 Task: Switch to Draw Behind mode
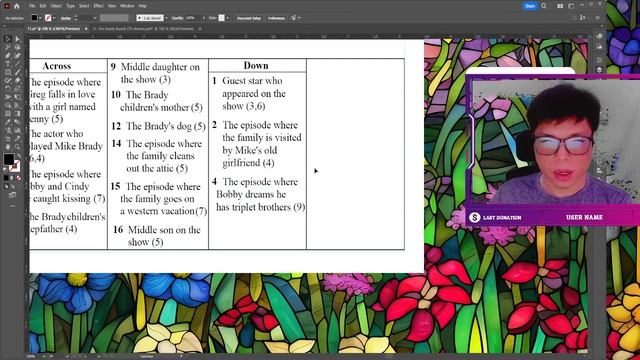point(12,186)
